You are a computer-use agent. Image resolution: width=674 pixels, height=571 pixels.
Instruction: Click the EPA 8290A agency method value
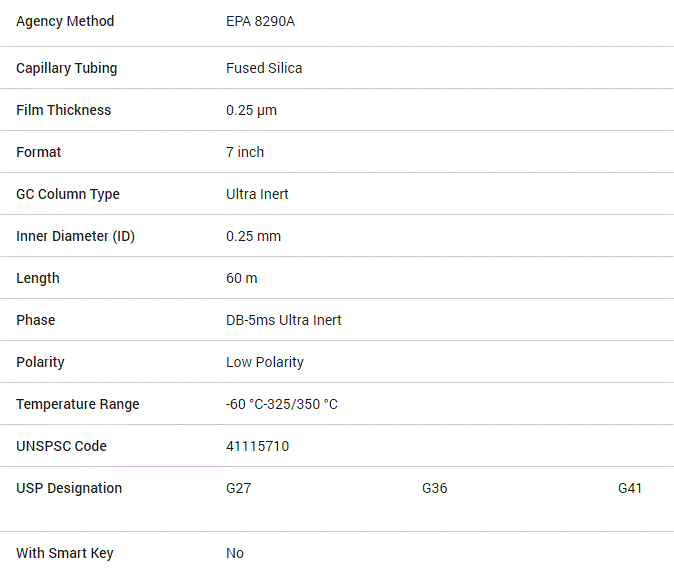pos(260,21)
